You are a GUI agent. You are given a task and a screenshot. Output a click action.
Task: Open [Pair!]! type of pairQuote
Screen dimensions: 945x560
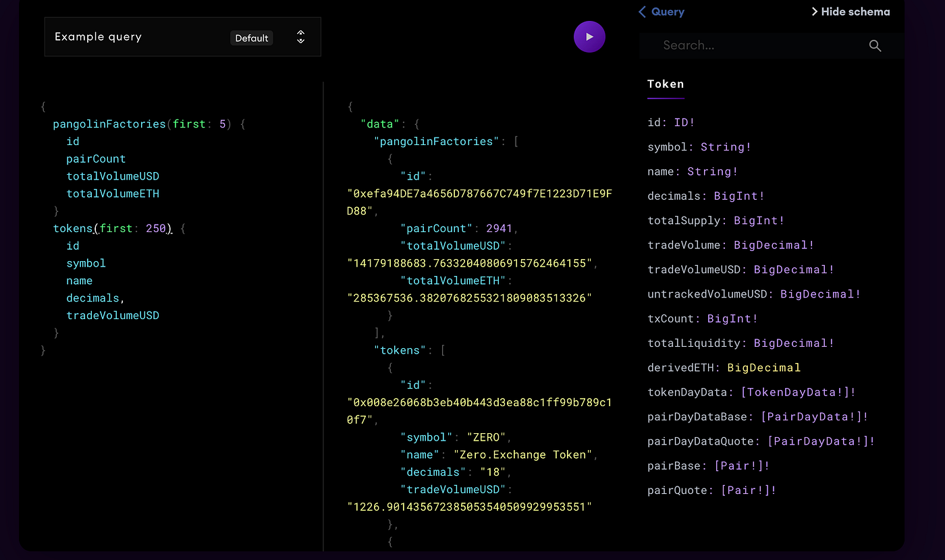click(x=749, y=491)
